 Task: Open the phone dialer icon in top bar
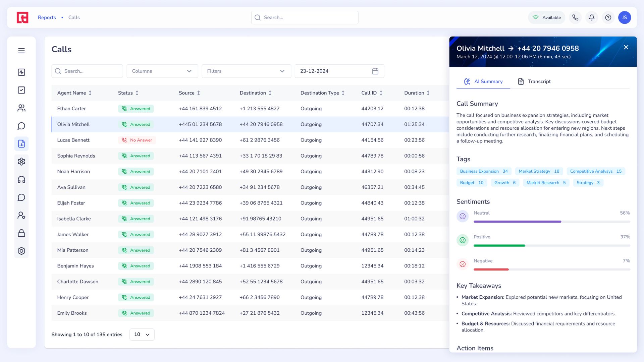click(575, 17)
